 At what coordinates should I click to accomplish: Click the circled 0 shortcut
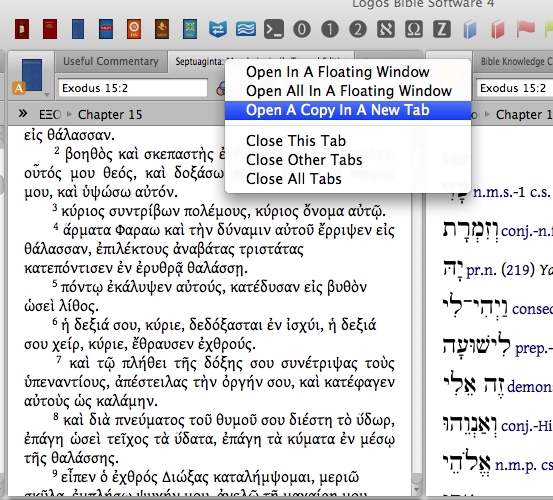[302, 29]
